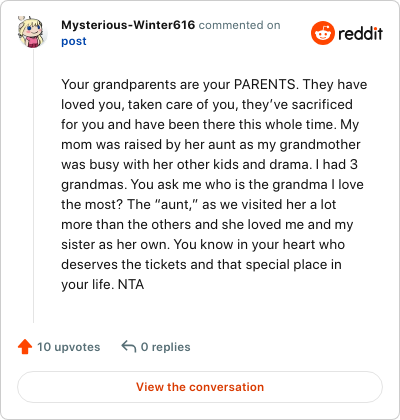The image size is (400, 420).
Task: Click the "10 upvotes" count label
Action: tap(69, 347)
